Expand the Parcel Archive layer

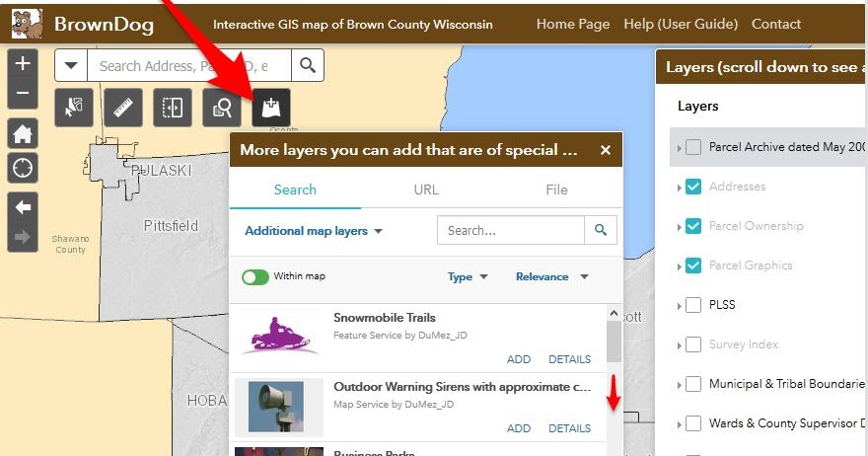680,148
